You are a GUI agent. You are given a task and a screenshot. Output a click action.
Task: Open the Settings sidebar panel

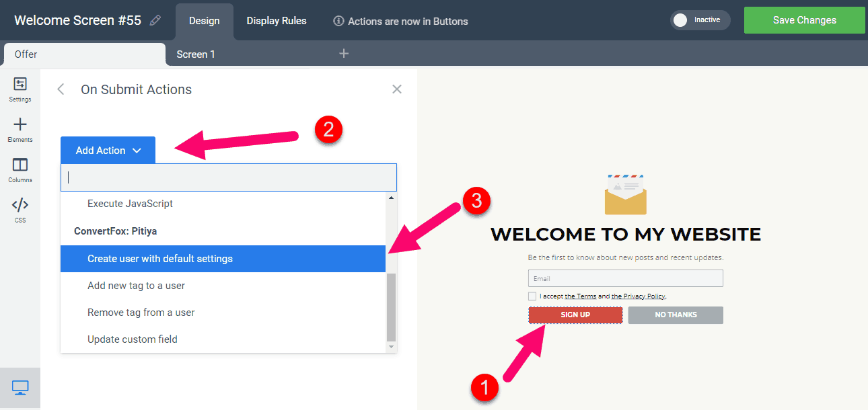tap(20, 89)
